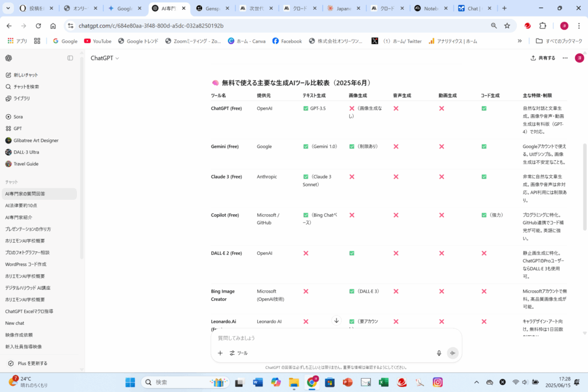This screenshot has width=588, height=392.
Task: Switch to the Chat tab on the right
Action: coord(474,8)
